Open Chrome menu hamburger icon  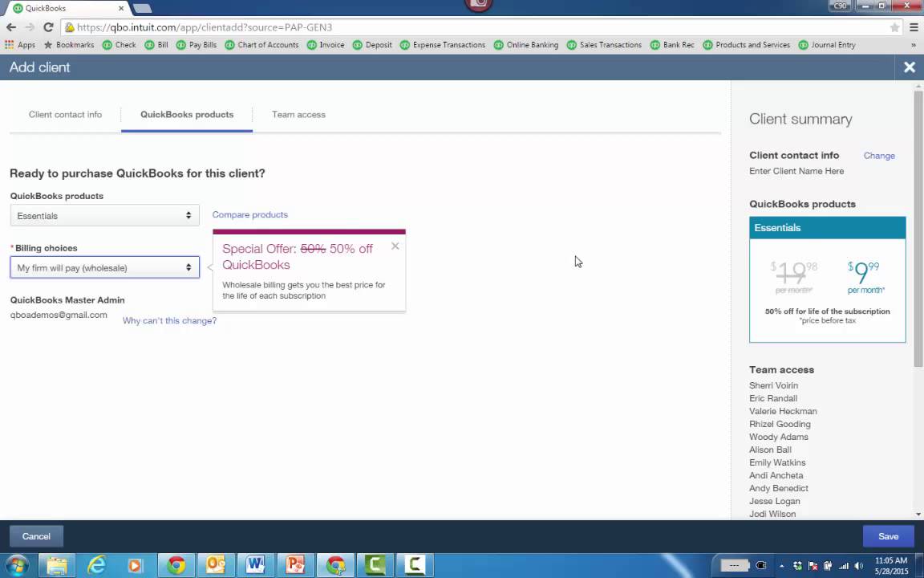coord(914,27)
